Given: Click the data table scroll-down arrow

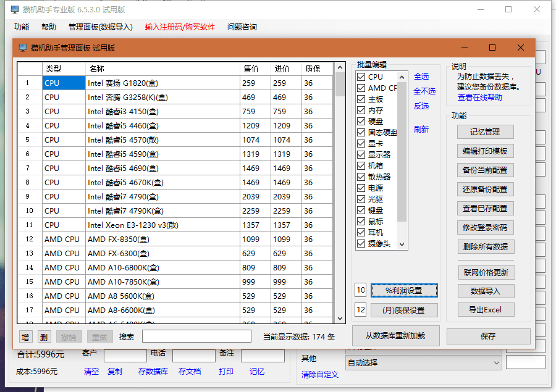Looking at the screenshot, I should click(340, 319).
